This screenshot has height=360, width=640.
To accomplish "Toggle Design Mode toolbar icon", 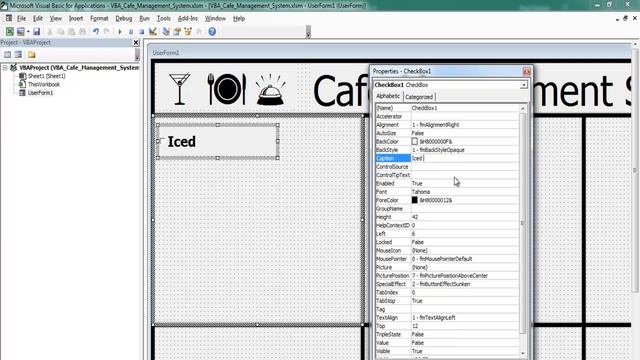I will (x=153, y=31).
